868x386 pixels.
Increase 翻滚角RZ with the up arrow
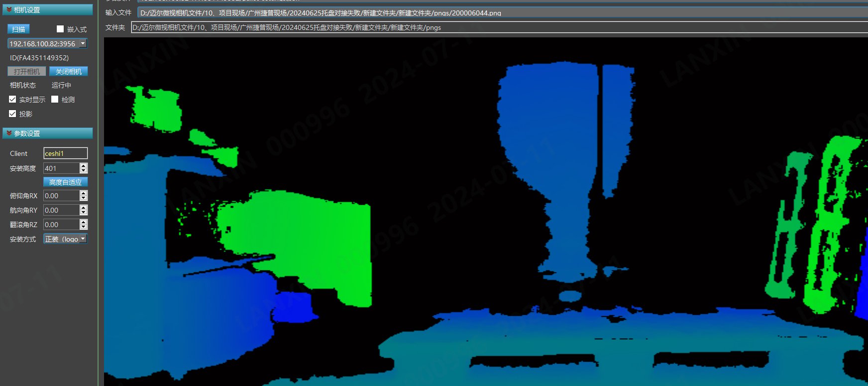tap(84, 222)
